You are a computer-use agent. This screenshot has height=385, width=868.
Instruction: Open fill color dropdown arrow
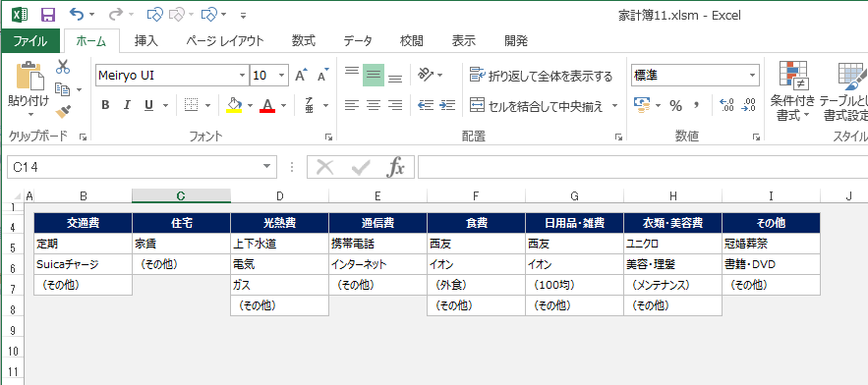[x=251, y=105]
